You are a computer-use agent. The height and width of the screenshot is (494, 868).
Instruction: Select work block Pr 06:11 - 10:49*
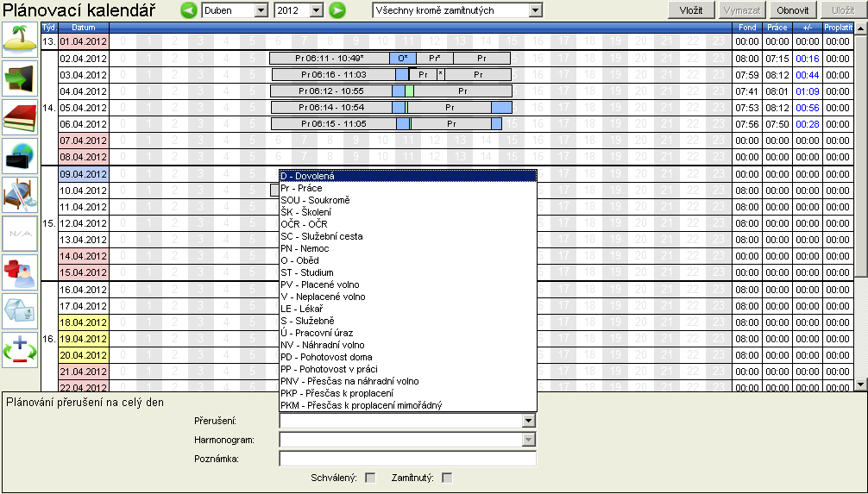coord(330,58)
